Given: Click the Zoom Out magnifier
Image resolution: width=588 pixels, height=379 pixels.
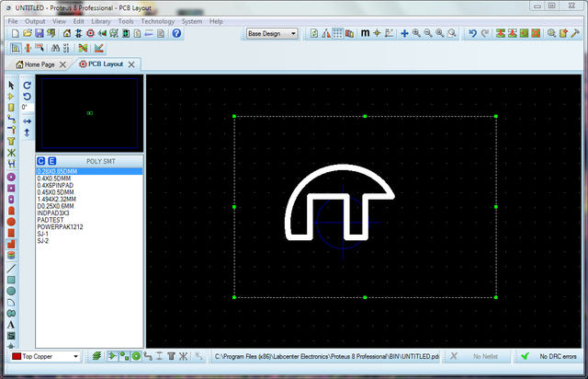Looking at the screenshot, I should coord(428,33).
